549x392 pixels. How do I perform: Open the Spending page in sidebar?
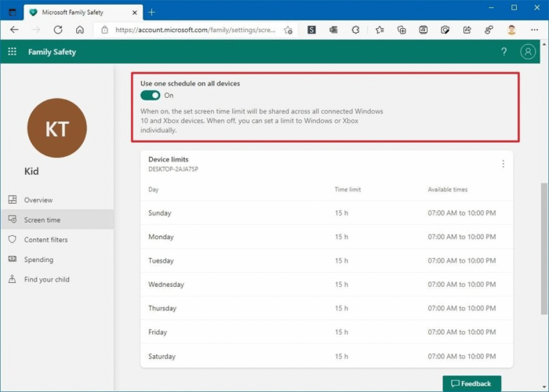pos(38,260)
